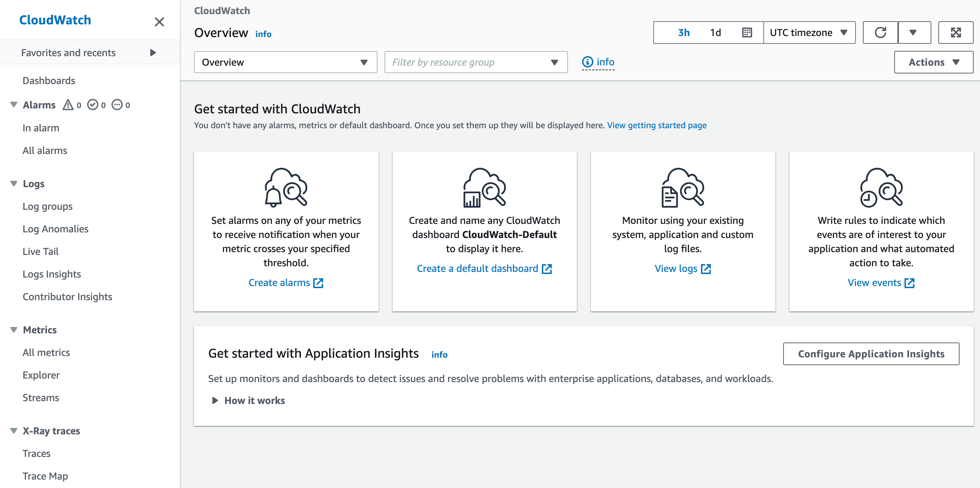The width and height of the screenshot is (980, 488).
Task: Open info link next to Overview heading
Action: (263, 34)
